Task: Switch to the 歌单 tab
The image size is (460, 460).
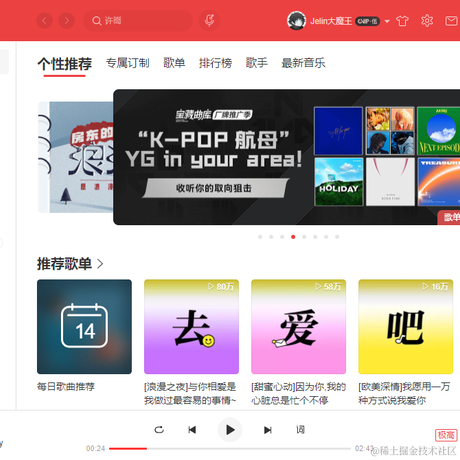Action: (x=174, y=63)
